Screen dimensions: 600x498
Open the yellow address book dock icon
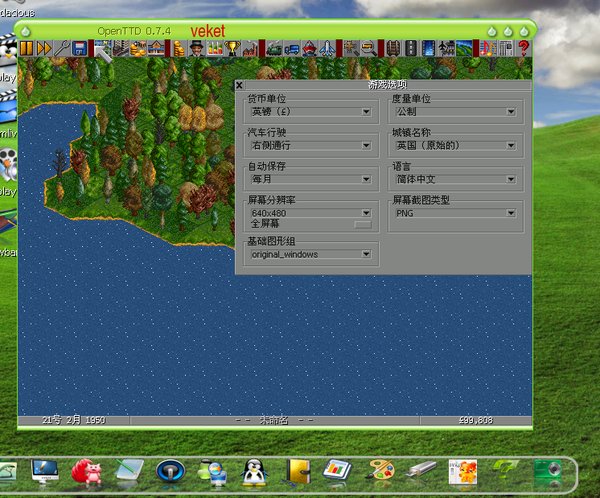pyautogui.click(x=298, y=472)
